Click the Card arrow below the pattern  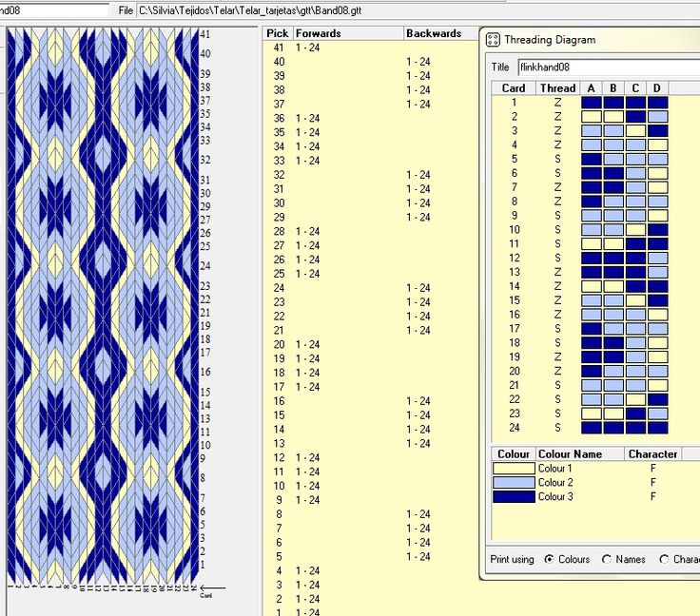(212, 588)
